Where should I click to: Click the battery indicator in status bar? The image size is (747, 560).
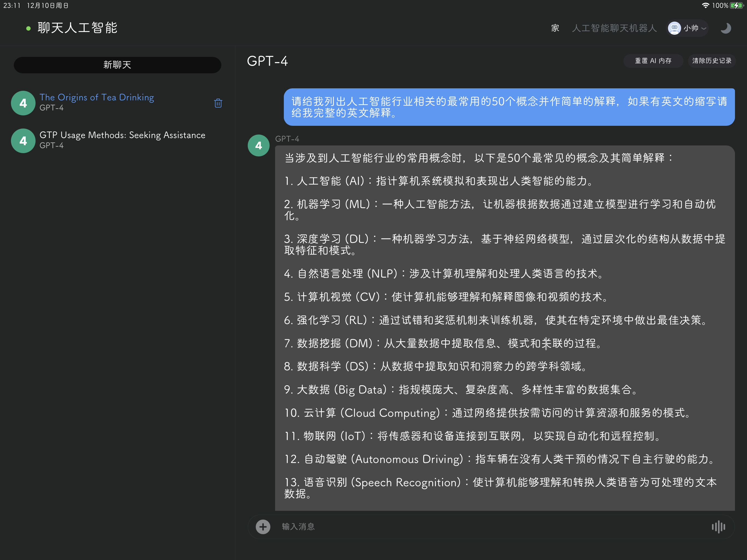tap(737, 5)
